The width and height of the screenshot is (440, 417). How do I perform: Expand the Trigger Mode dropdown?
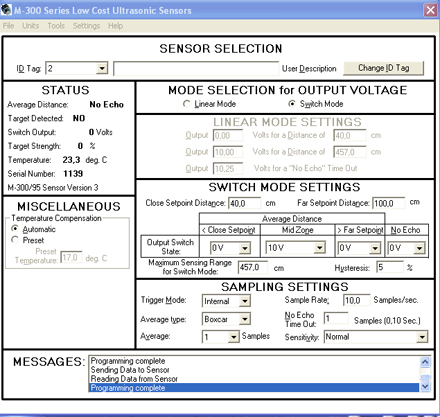[x=245, y=301]
